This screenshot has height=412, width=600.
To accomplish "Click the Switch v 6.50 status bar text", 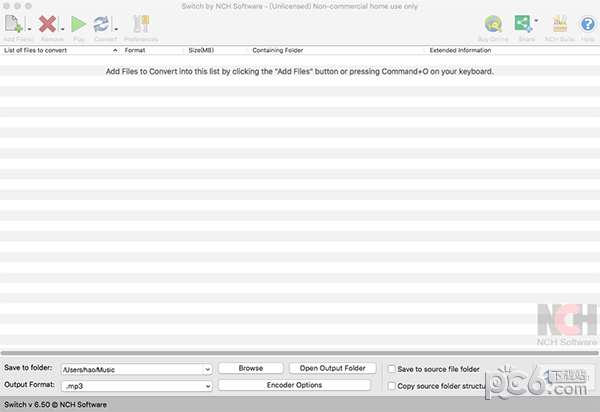I will point(55,404).
